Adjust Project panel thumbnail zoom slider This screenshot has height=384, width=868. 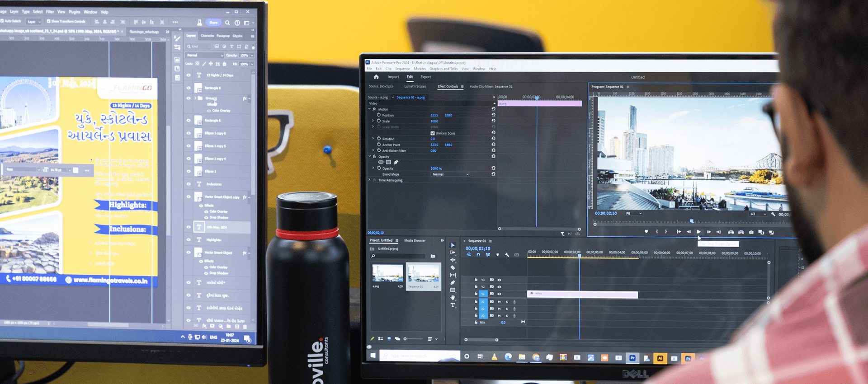point(413,339)
